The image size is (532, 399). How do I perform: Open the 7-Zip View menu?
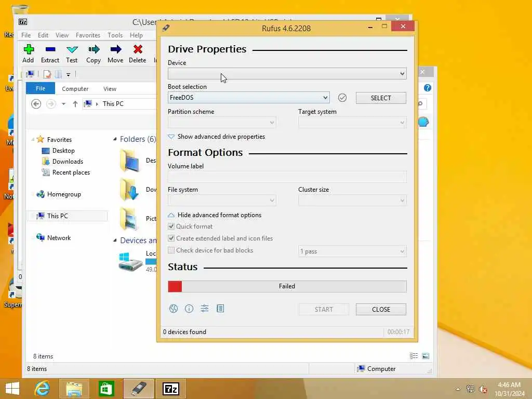[62, 35]
